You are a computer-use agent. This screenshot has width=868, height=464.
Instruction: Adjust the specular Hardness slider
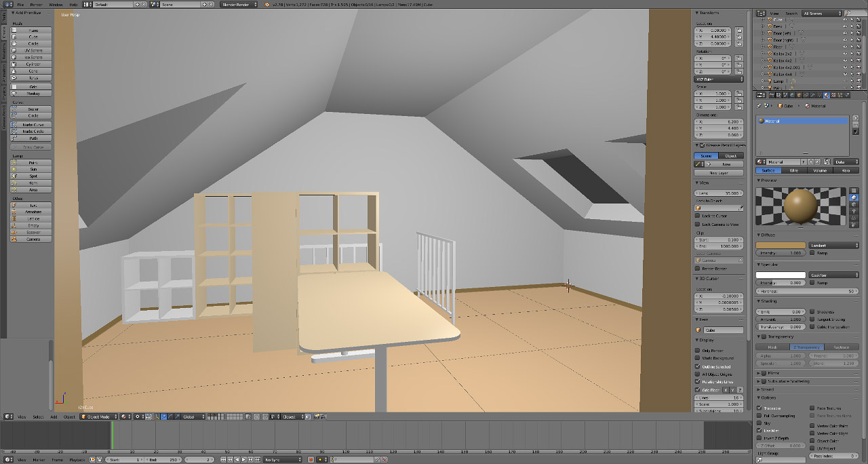pyautogui.click(x=808, y=292)
